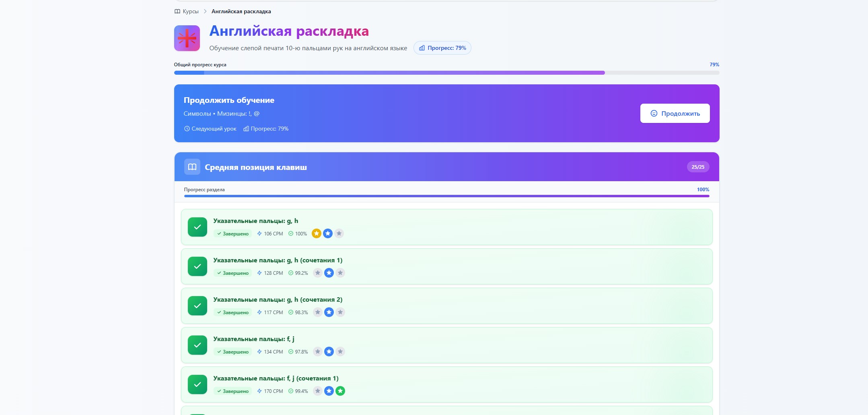Click the Прогресс: 79% badge near title
This screenshot has width=868, height=415.
(442, 48)
